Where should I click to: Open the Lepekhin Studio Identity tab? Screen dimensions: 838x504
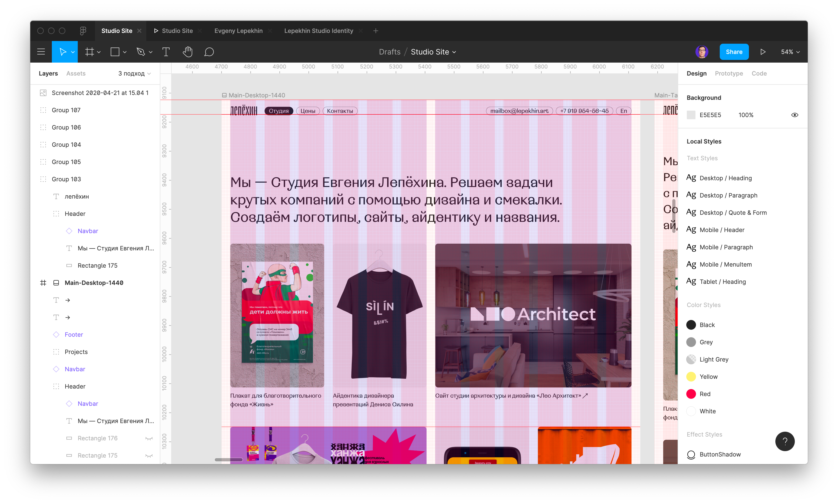pyautogui.click(x=318, y=30)
